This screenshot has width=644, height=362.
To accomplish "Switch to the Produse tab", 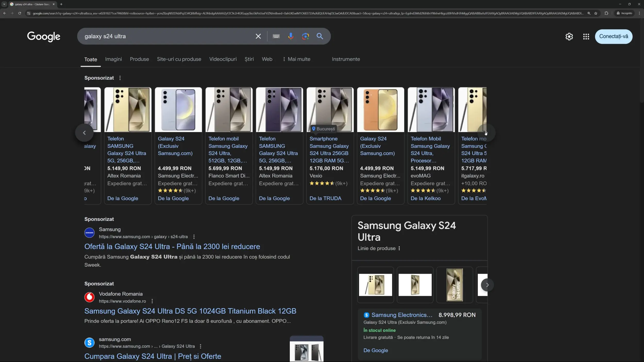I will click(x=139, y=59).
